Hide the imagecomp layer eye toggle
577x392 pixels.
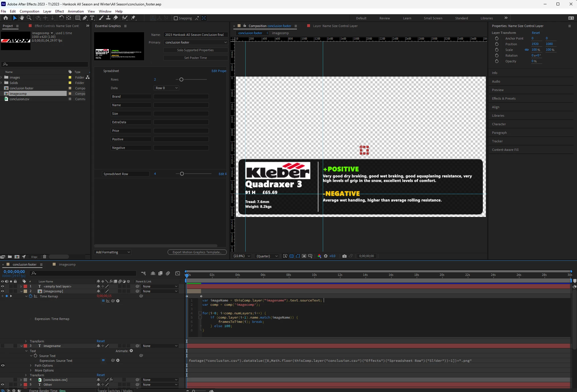click(3, 291)
